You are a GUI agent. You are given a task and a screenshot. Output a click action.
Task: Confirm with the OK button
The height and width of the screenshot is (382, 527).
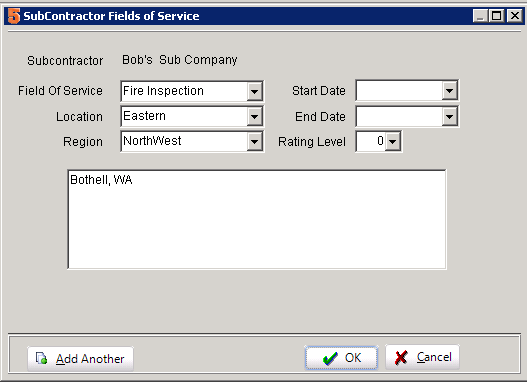(x=341, y=358)
